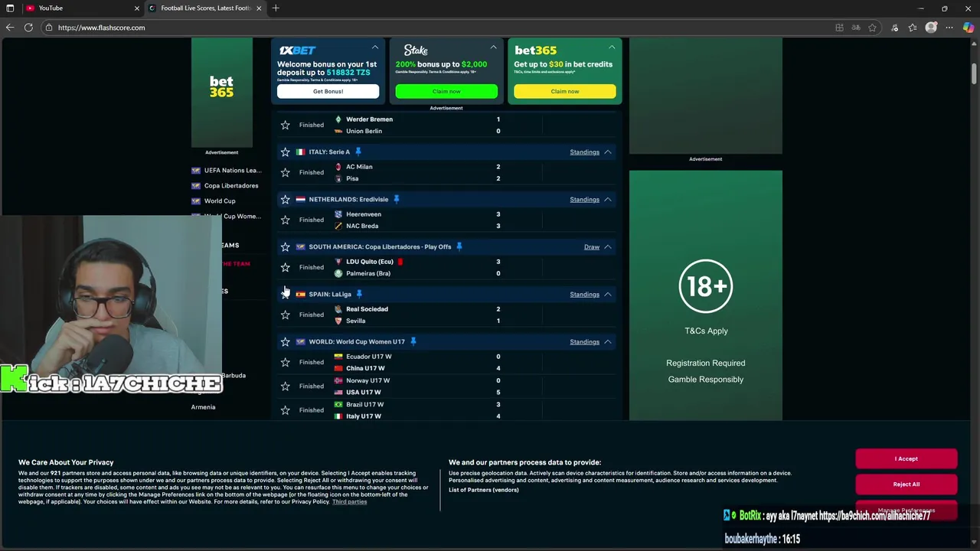Viewport: 980px width, 551px height.
Task: Pin the Eredivisie league
Action: (396, 199)
